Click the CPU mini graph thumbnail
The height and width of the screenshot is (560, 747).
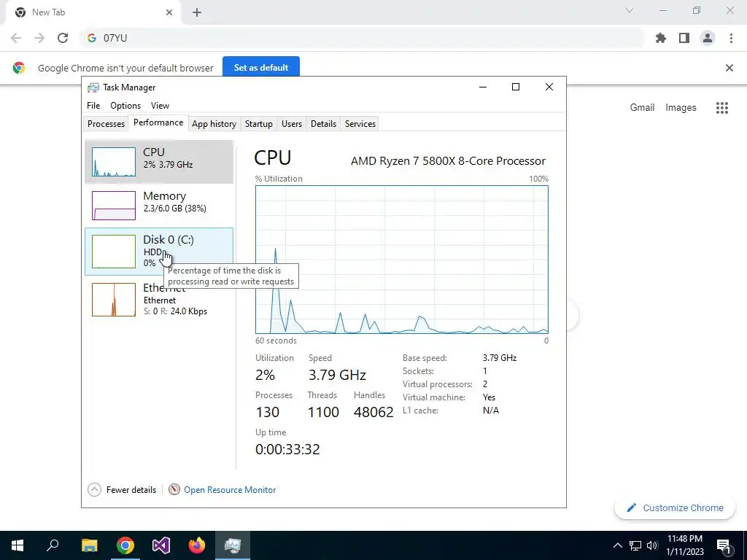click(113, 162)
